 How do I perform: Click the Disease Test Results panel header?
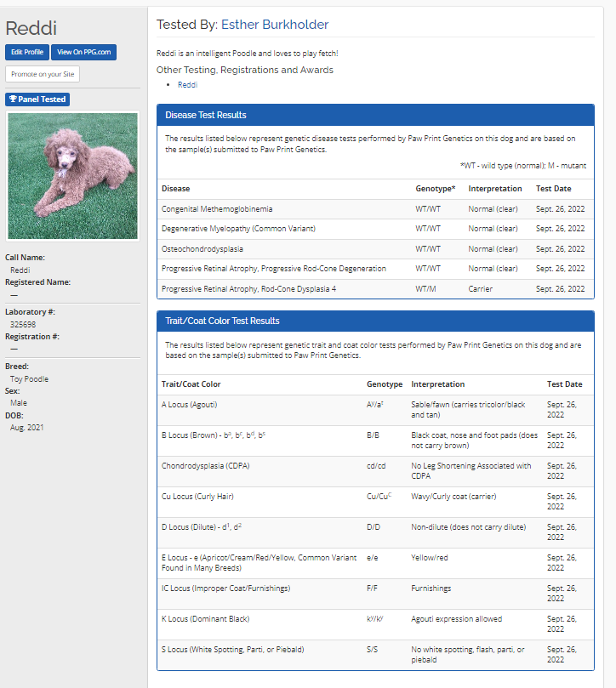[x=375, y=115]
